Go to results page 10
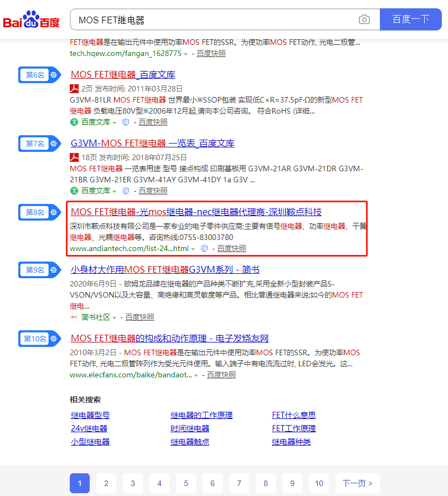448x496 pixels. click(319, 483)
